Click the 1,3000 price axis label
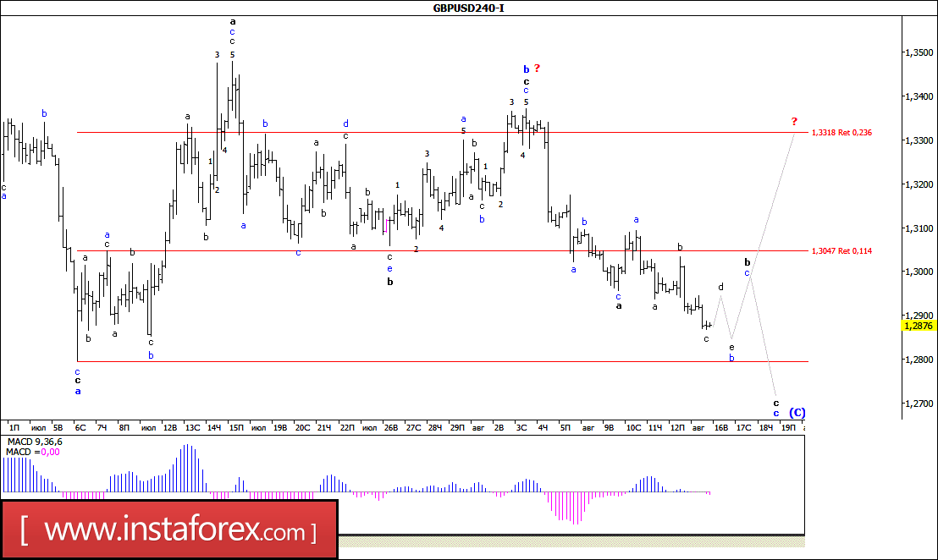Viewport: 938px width, 560px height. coord(919,272)
